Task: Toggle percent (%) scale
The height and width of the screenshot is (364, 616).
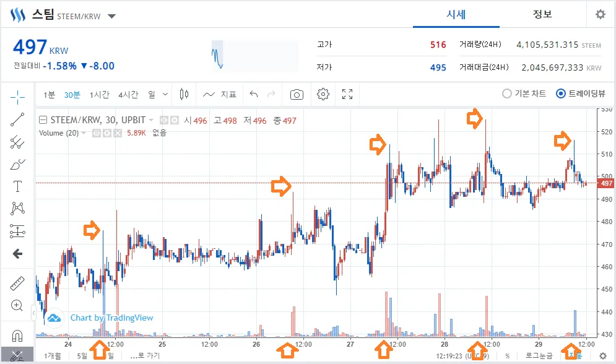Action: 508,356
